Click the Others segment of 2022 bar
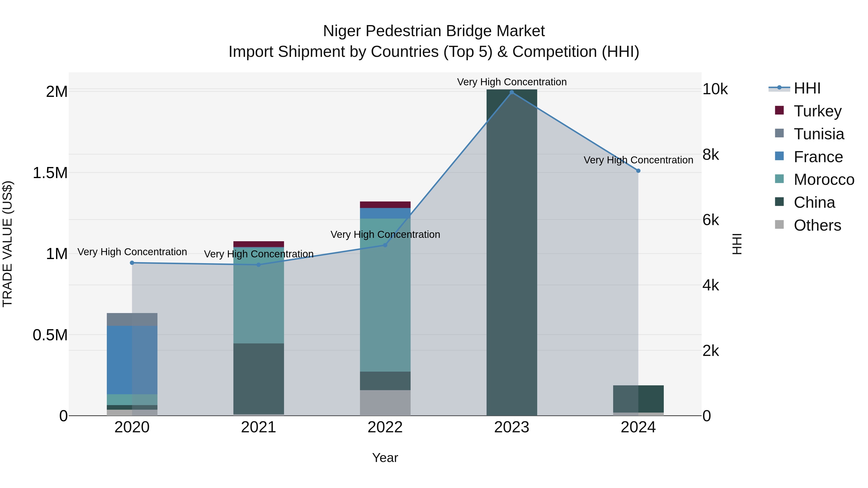868x488 pixels. click(x=385, y=403)
